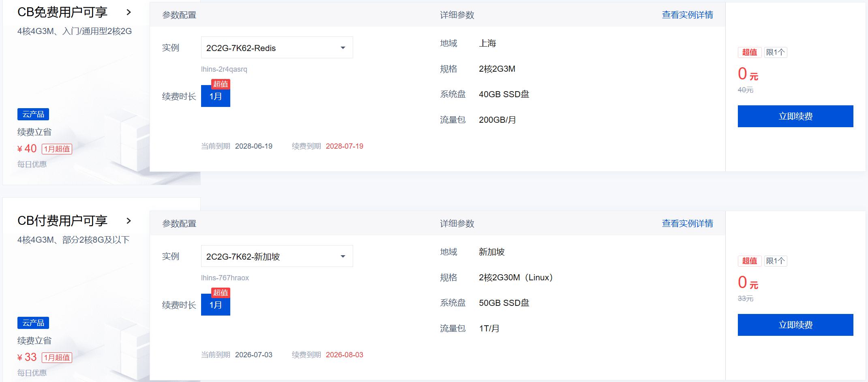Open 查看实例详情 link for 上海 instance
The width and height of the screenshot is (868, 382).
(688, 15)
